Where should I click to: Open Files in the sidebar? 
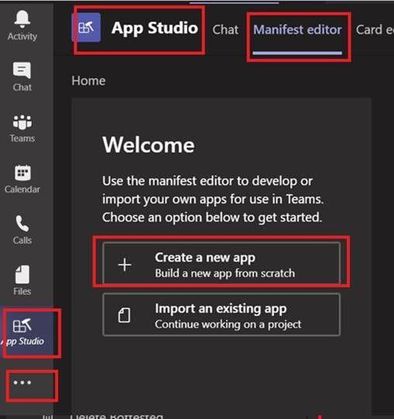(x=22, y=281)
